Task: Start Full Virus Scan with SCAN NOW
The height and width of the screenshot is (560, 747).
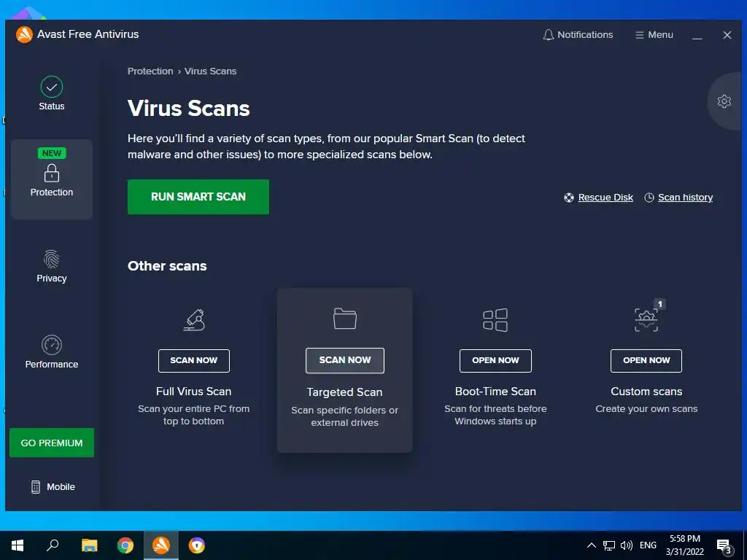Action: click(x=194, y=360)
